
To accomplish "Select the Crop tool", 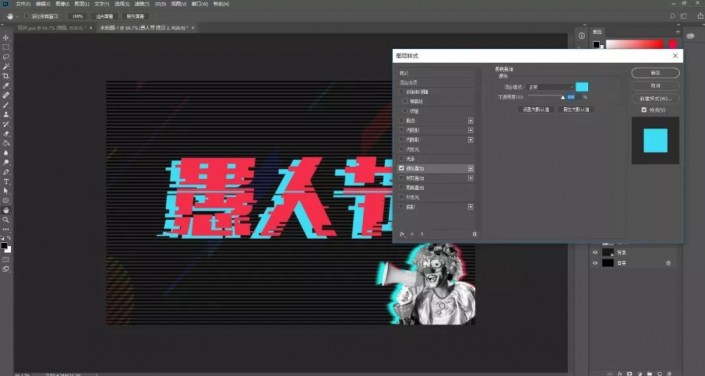I will coord(6,76).
